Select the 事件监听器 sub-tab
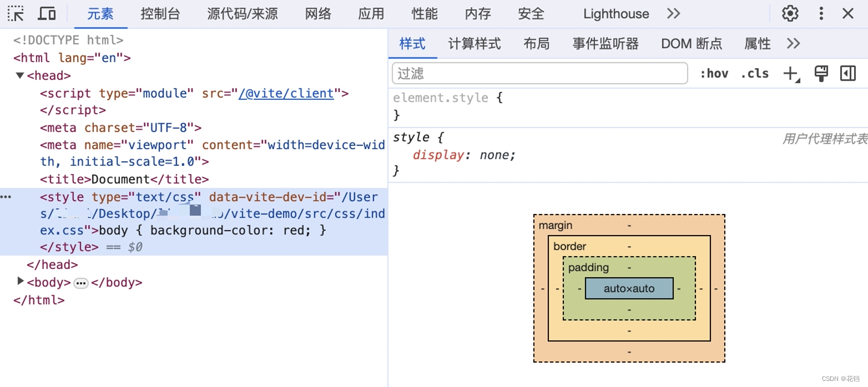The image size is (868, 387). 605,43
